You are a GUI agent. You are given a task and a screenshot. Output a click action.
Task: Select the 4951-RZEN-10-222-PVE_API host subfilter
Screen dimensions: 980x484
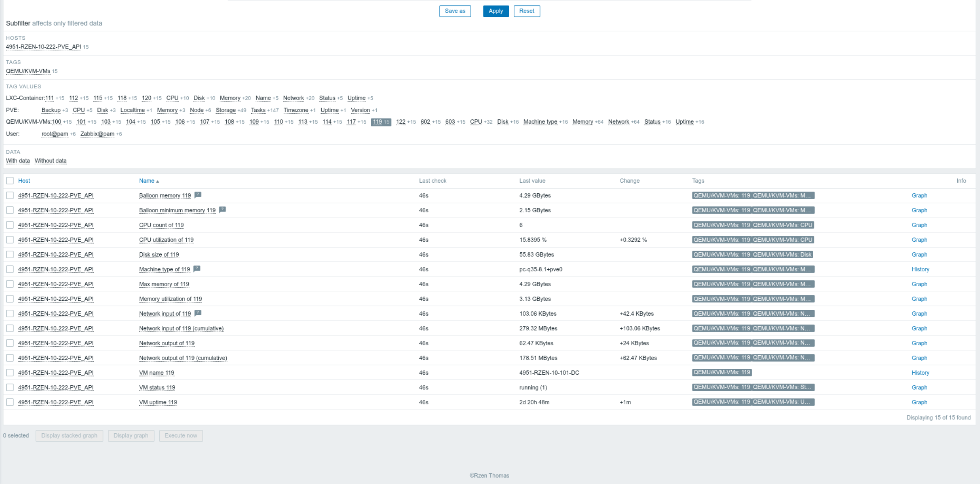[x=43, y=47]
